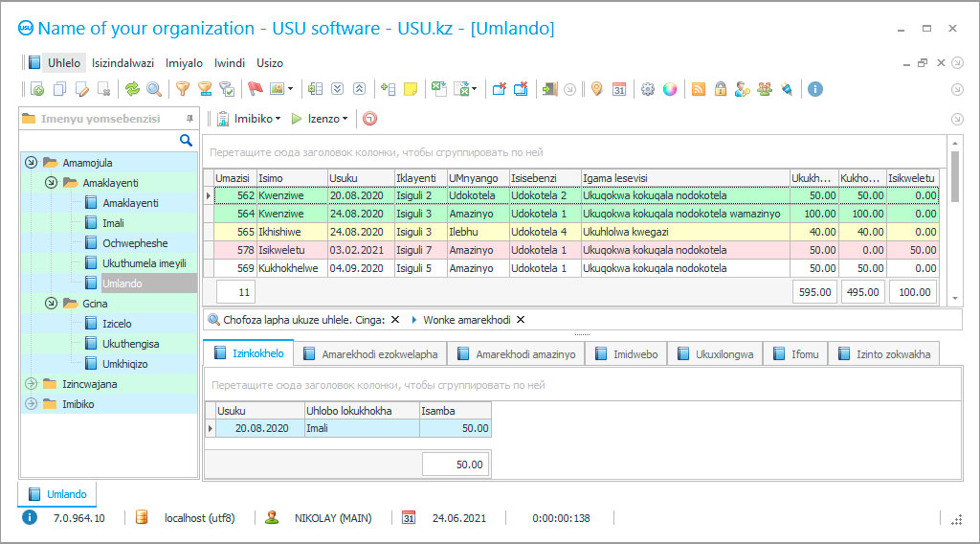Collapse the Amamojula tree node

coord(31,163)
